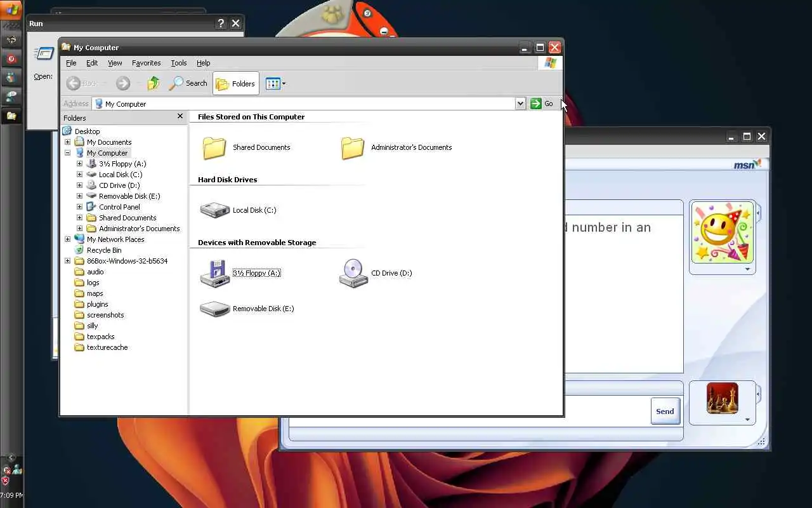The image size is (812, 508).
Task: Expand 3½ Floppy (A:) tree node
Action: [x=79, y=164]
